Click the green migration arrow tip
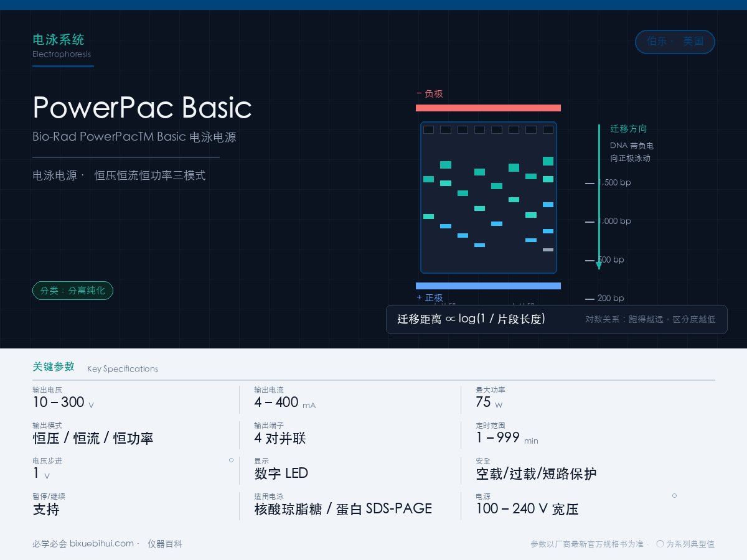The height and width of the screenshot is (560, 747). coord(599,266)
